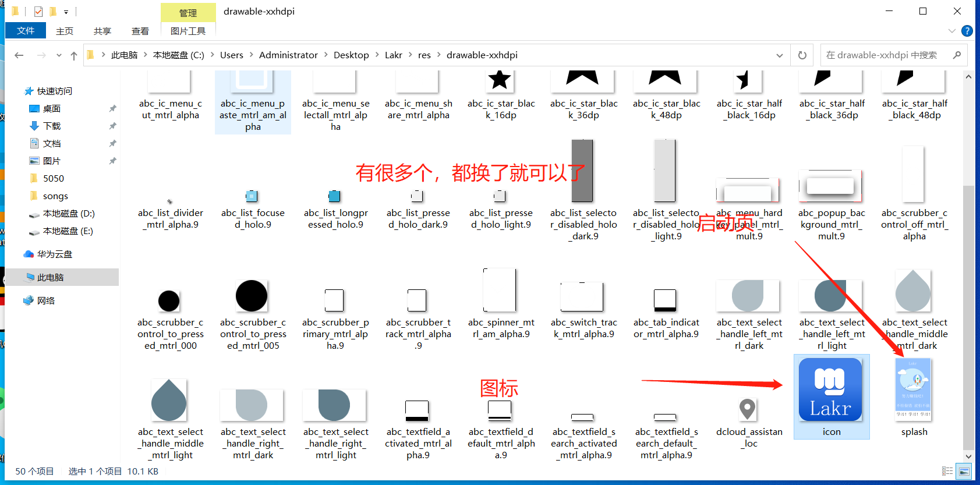The height and width of the screenshot is (485, 980).
Task: Expand address bar history dropdown
Action: point(780,55)
